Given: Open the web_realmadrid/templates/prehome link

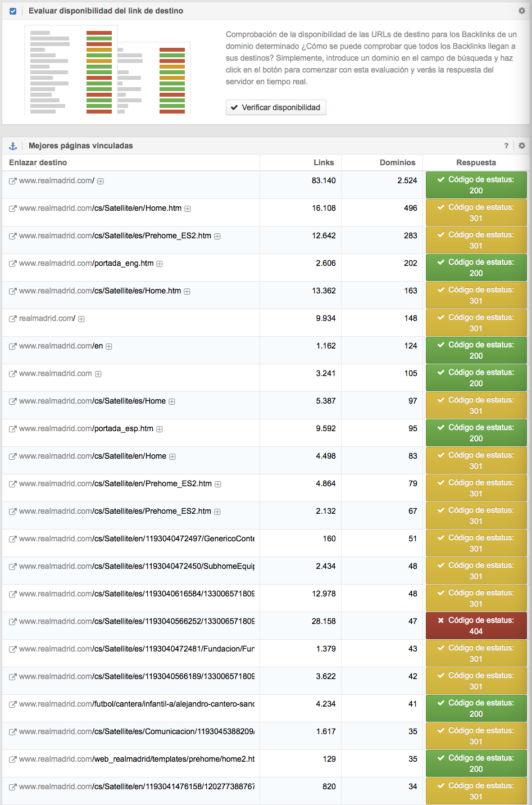Looking at the screenshot, I should click(174, 758).
